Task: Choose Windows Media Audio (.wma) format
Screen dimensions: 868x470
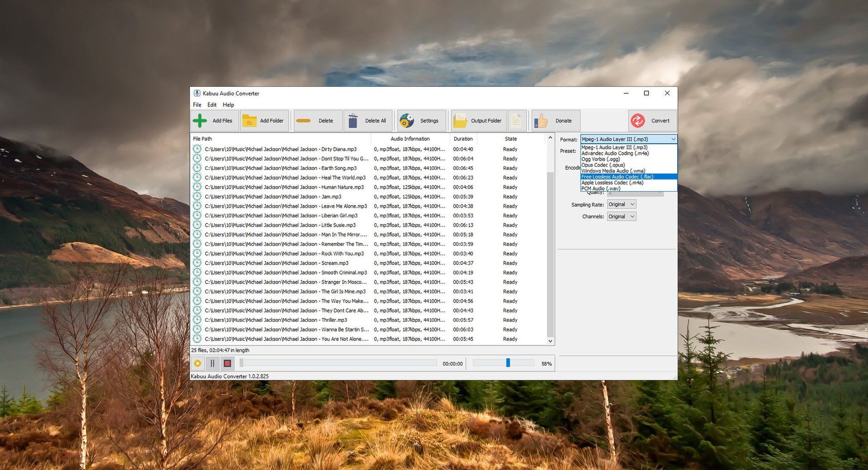Action: click(x=629, y=171)
